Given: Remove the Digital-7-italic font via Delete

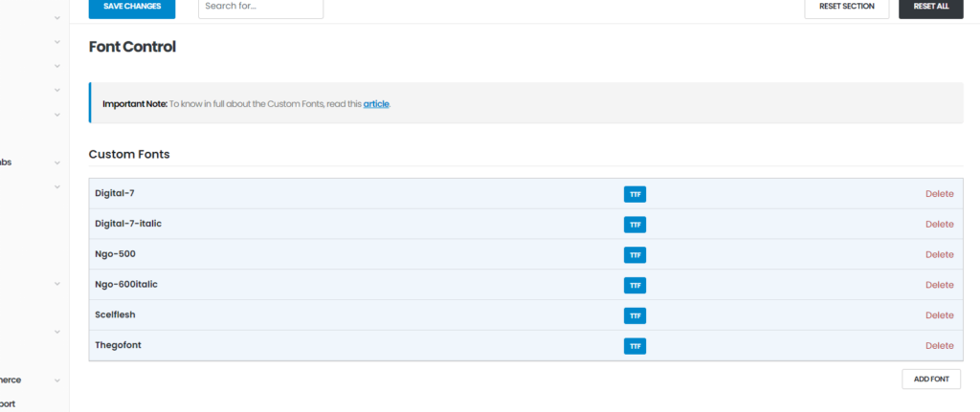Looking at the screenshot, I should coord(939,225).
